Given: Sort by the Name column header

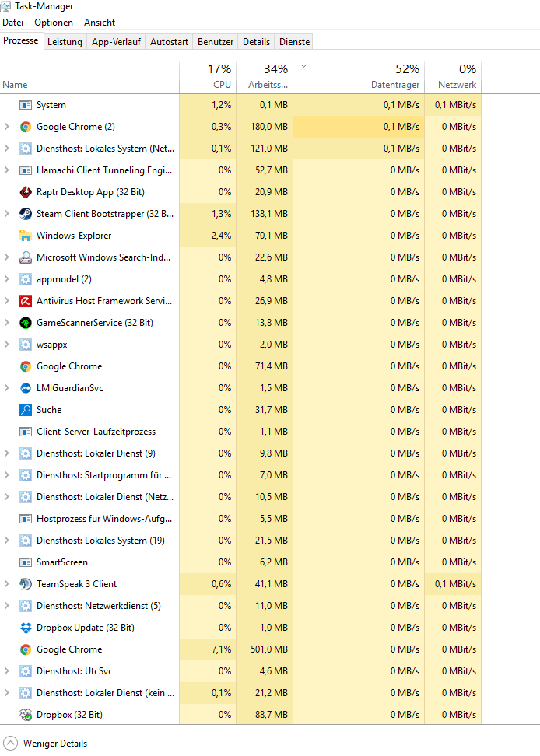Looking at the screenshot, I should pyautogui.click(x=15, y=85).
